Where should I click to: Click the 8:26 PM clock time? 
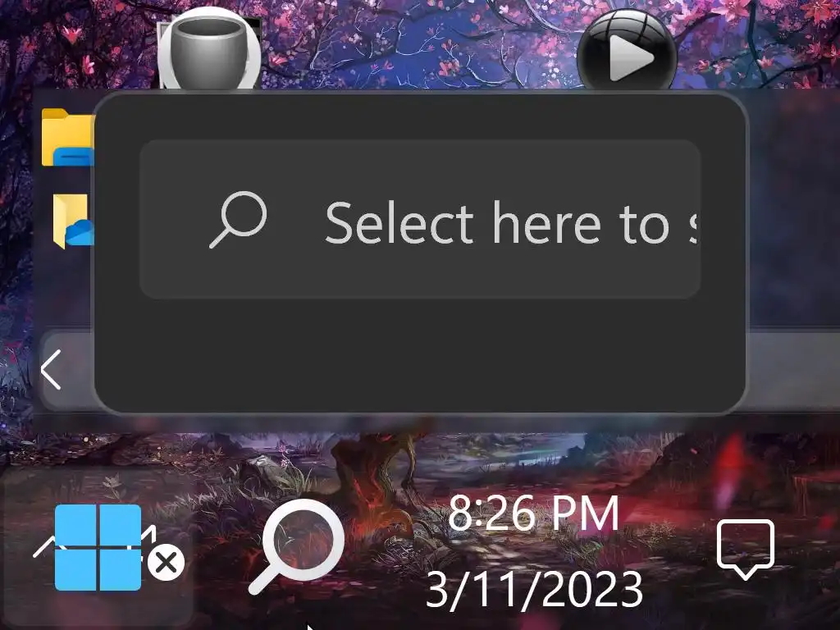click(x=533, y=514)
